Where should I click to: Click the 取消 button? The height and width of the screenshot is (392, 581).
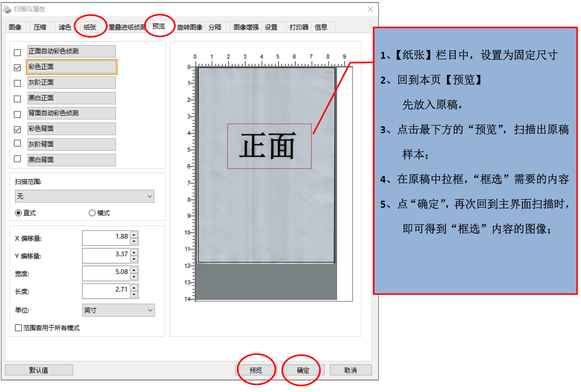(x=351, y=370)
